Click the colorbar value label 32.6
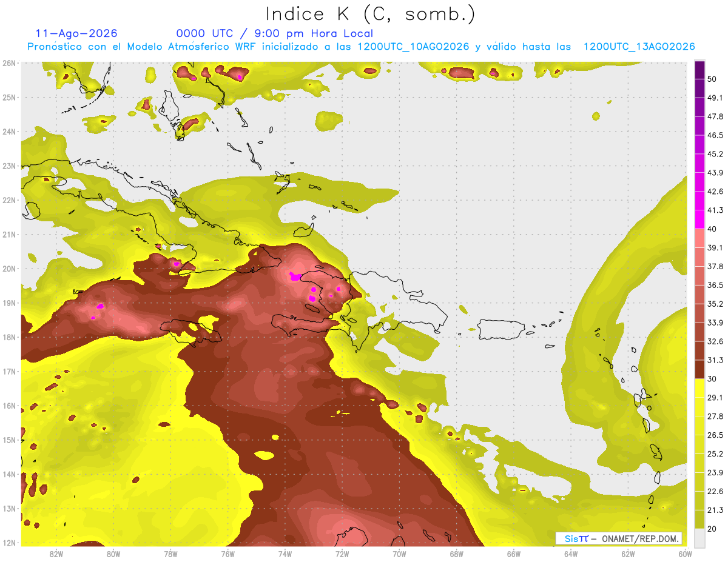Screen dimensions: 728x562 pos(715,341)
